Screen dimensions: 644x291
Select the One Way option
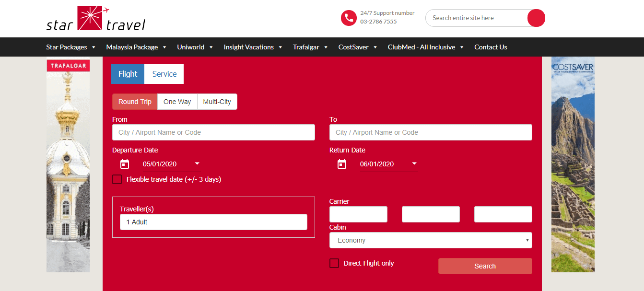coord(177,102)
